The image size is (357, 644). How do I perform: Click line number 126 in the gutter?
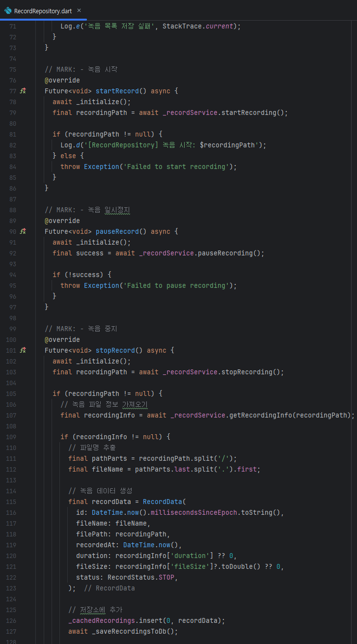pyautogui.click(x=11, y=620)
